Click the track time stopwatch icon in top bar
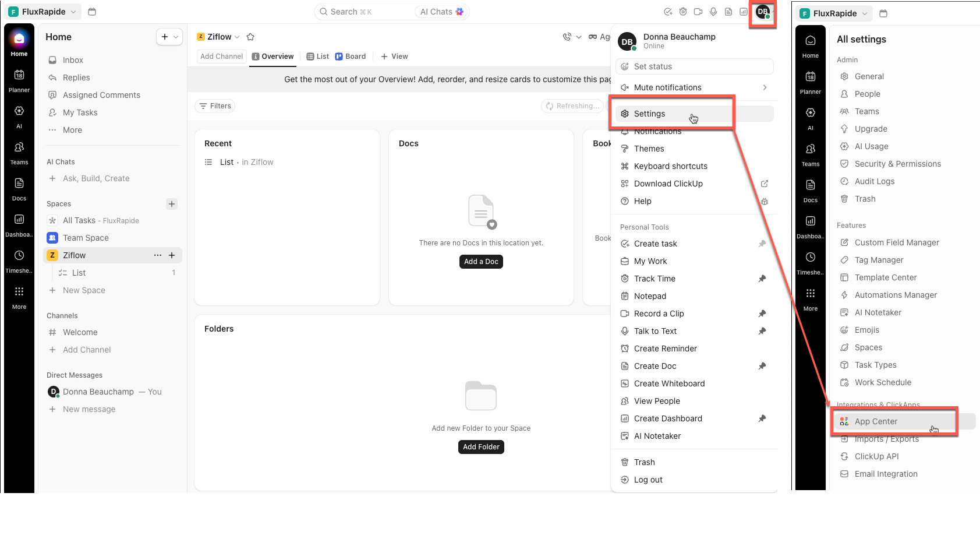This screenshot has width=980, height=549. pyautogui.click(x=683, y=12)
